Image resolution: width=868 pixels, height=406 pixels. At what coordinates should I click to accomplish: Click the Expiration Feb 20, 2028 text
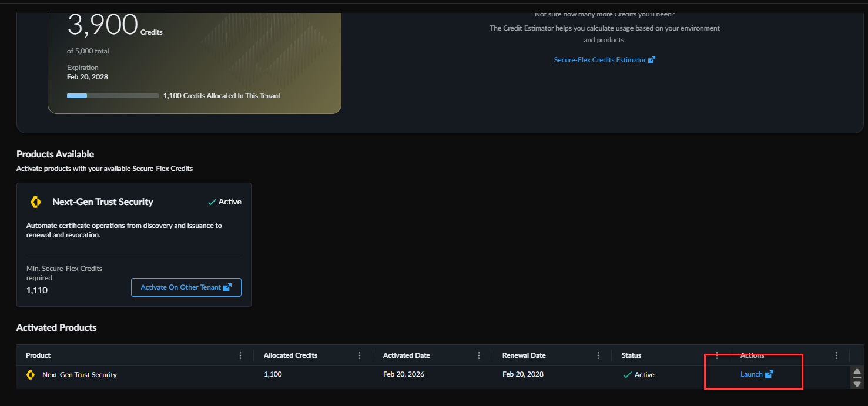point(88,72)
